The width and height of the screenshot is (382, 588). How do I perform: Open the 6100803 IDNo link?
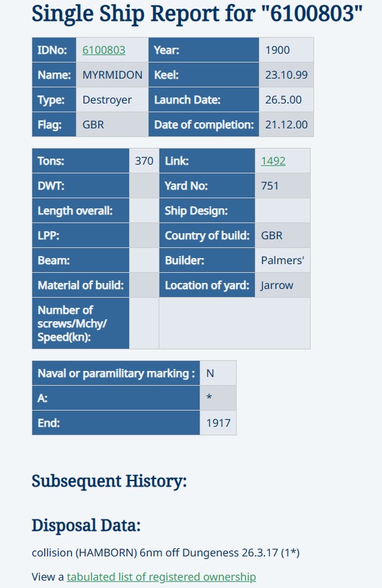pyautogui.click(x=104, y=50)
